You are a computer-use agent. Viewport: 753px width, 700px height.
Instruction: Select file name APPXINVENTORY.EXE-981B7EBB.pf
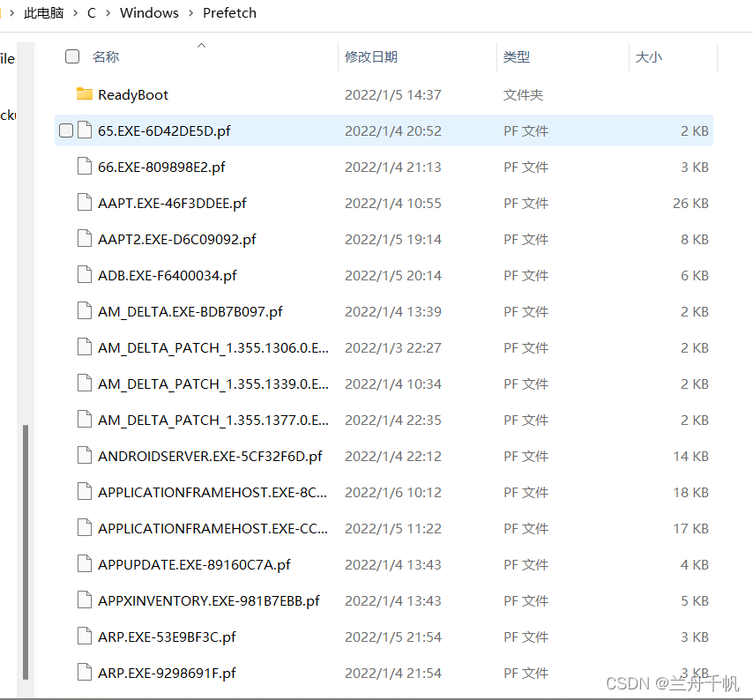pyautogui.click(x=209, y=600)
